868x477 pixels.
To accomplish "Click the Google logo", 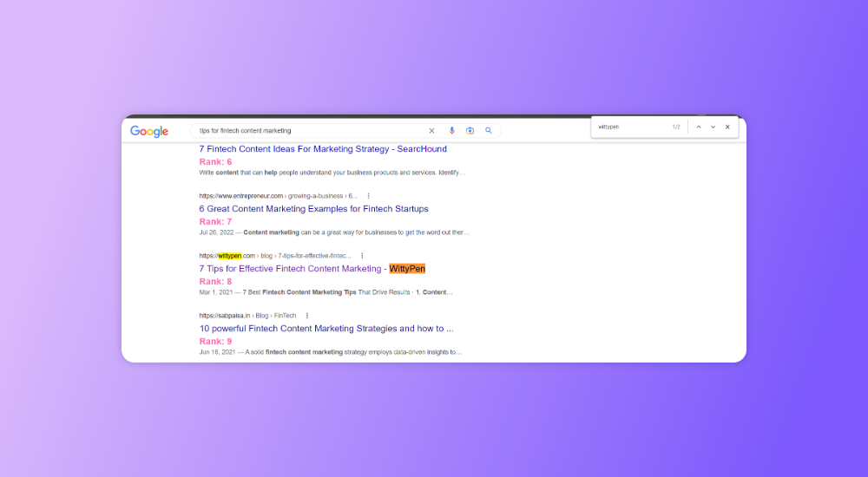I will click(149, 131).
